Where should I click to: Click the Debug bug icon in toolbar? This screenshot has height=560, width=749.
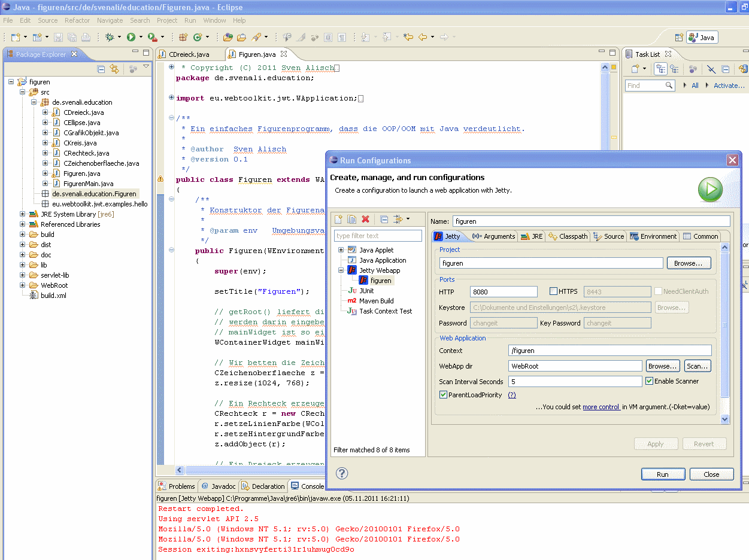coord(110,37)
